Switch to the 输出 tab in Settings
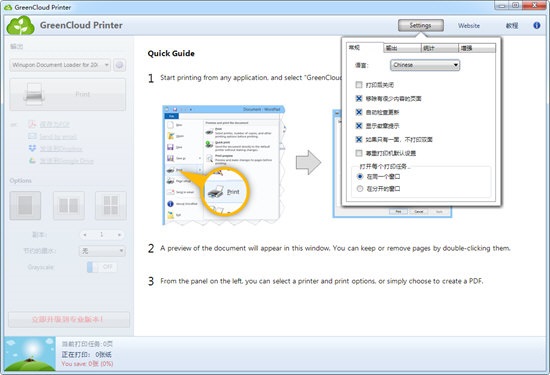The width and height of the screenshot is (550, 375). [402, 48]
